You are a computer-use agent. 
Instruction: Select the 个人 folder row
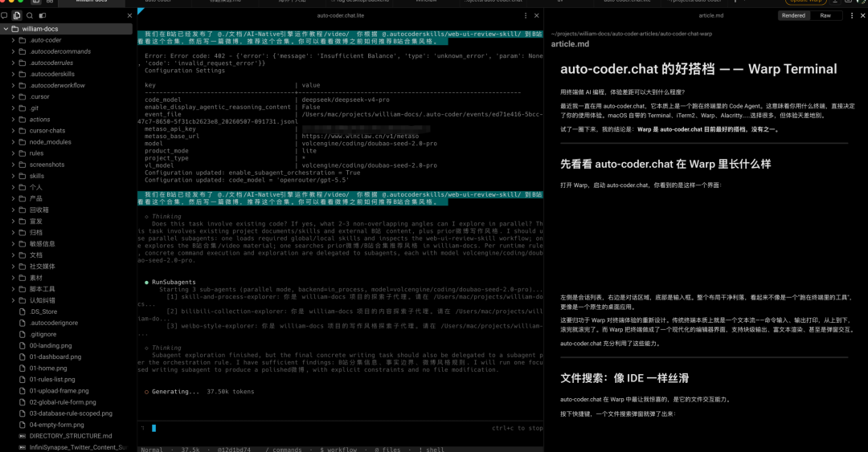pos(67,188)
